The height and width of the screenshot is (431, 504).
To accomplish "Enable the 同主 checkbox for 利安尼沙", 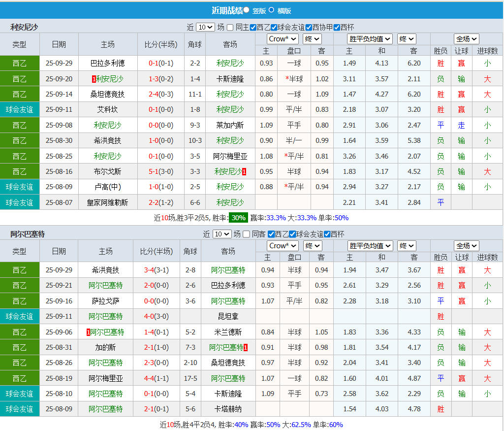I will pyautogui.click(x=230, y=28).
